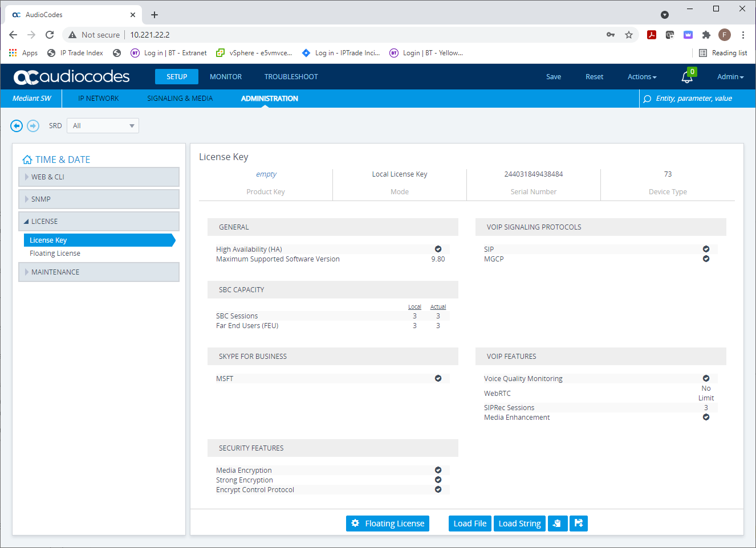This screenshot has width=756, height=548.
Task: Click the notification bell icon
Action: coord(687,77)
